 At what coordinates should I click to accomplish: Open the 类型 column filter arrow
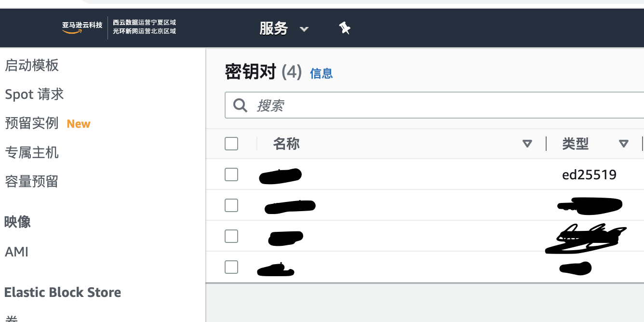624,144
